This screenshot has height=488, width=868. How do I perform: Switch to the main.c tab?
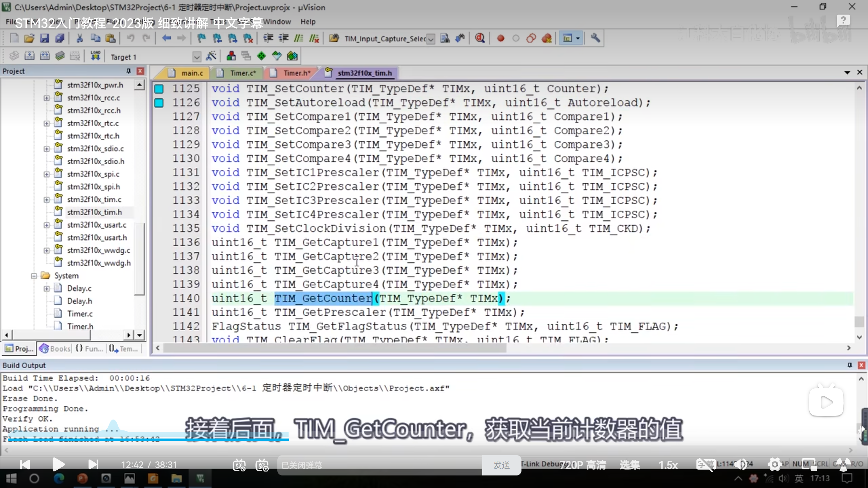pyautogui.click(x=192, y=73)
